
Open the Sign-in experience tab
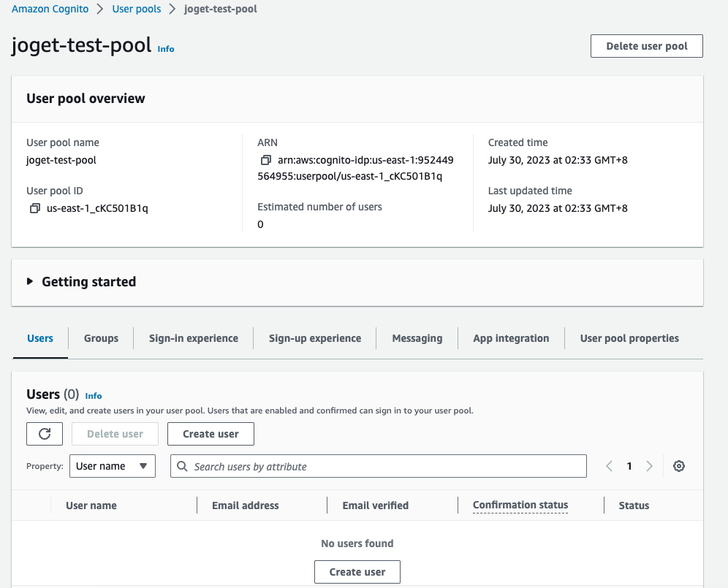[194, 338]
